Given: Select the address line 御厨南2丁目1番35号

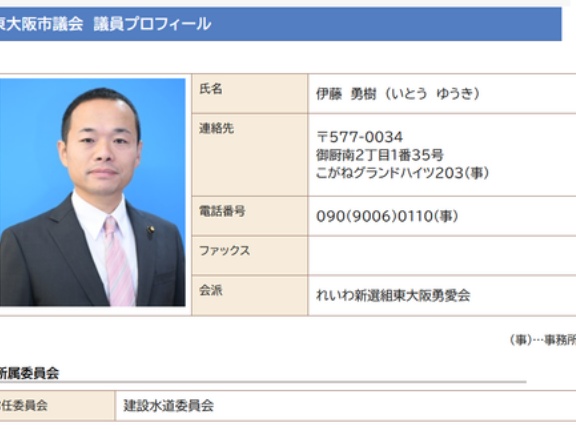Looking at the screenshot, I should coord(380,155).
